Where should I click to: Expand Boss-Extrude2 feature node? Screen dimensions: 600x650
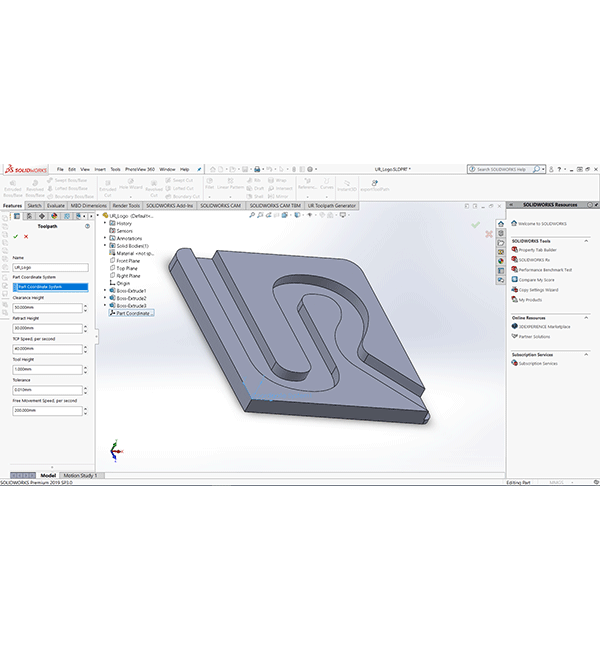click(x=105, y=298)
